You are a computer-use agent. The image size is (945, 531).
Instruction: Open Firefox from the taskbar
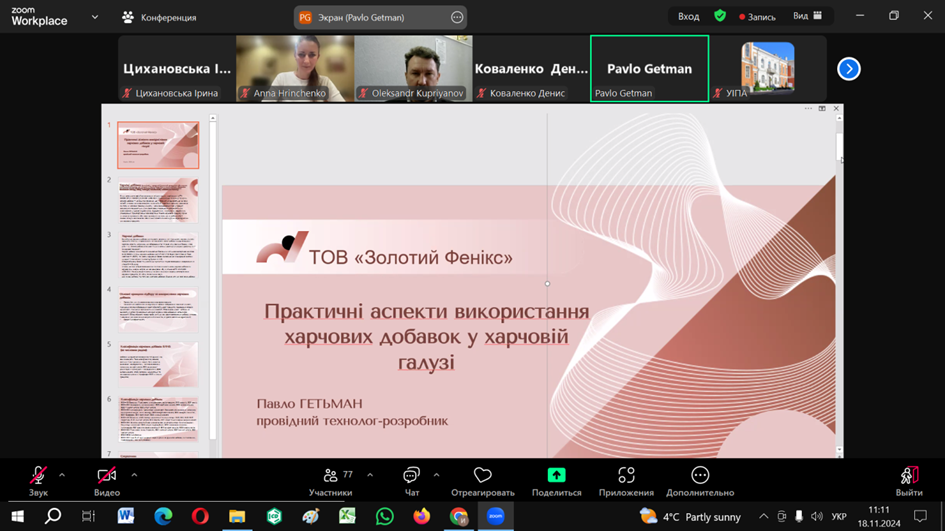[x=421, y=517]
